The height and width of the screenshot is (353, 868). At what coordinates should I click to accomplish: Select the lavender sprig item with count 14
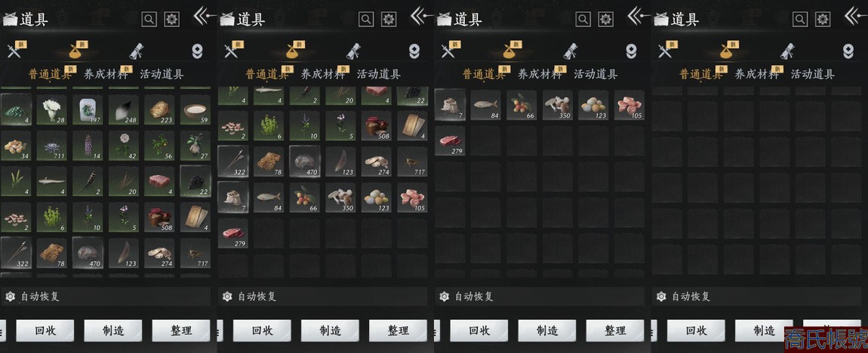88,146
